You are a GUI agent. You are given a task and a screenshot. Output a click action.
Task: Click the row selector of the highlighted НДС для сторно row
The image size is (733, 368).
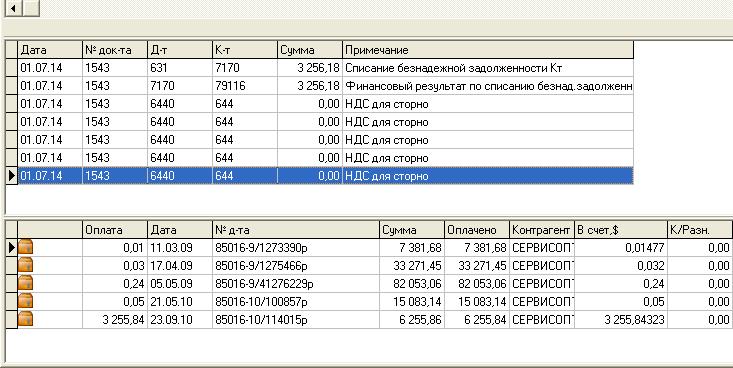(11, 176)
